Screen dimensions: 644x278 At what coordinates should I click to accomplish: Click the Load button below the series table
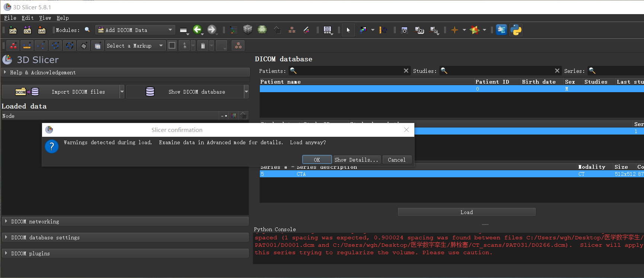(466, 212)
